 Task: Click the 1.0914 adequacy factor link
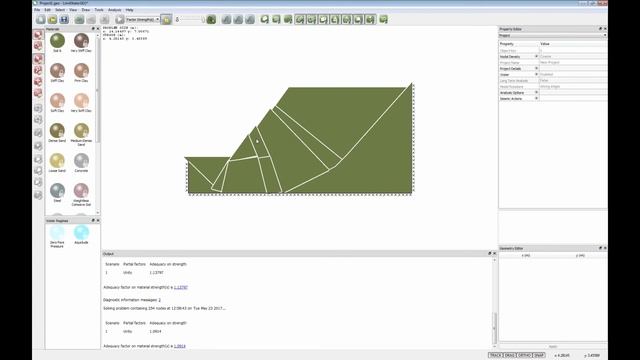tap(180, 346)
